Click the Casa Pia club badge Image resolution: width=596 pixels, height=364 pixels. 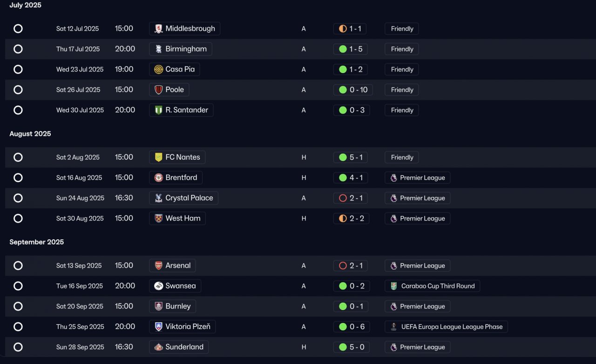pos(159,69)
